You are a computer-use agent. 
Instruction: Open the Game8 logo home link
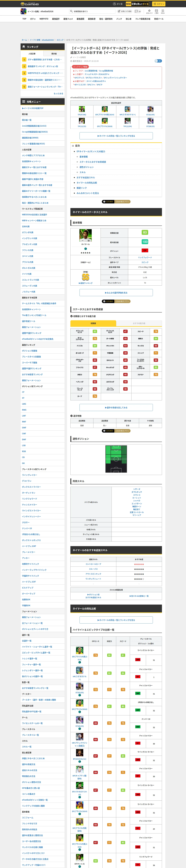(x=30, y=4)
